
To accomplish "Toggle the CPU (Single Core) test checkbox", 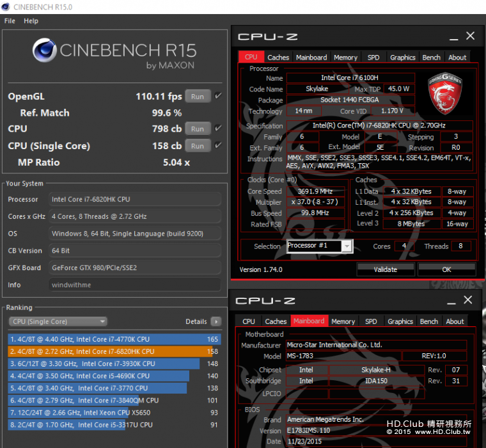I will 218,145.
